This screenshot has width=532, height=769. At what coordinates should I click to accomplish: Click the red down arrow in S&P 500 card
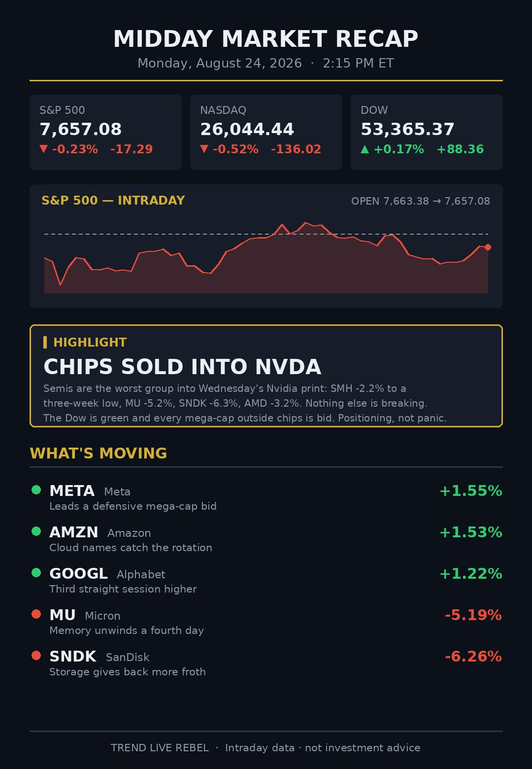[44, 149]
